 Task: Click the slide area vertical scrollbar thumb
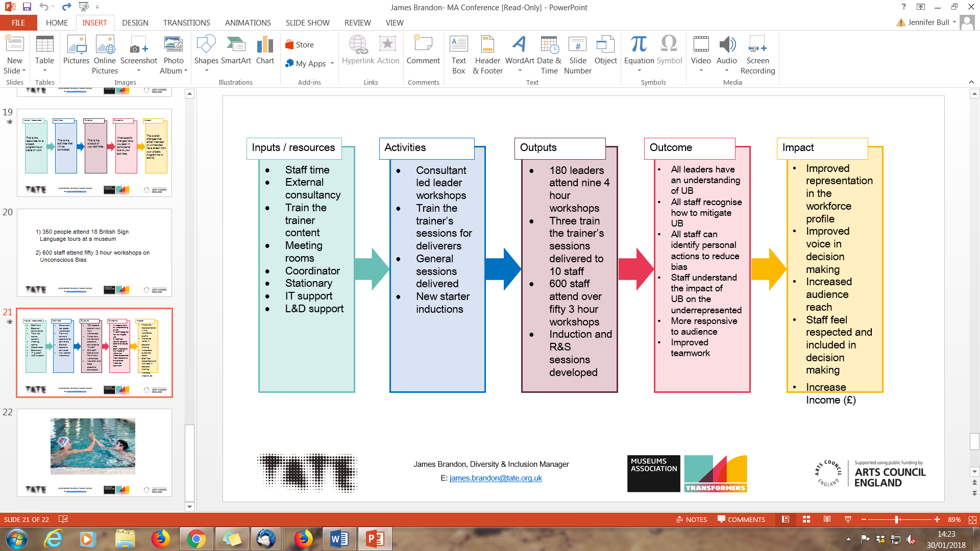(x=974, y=442)
